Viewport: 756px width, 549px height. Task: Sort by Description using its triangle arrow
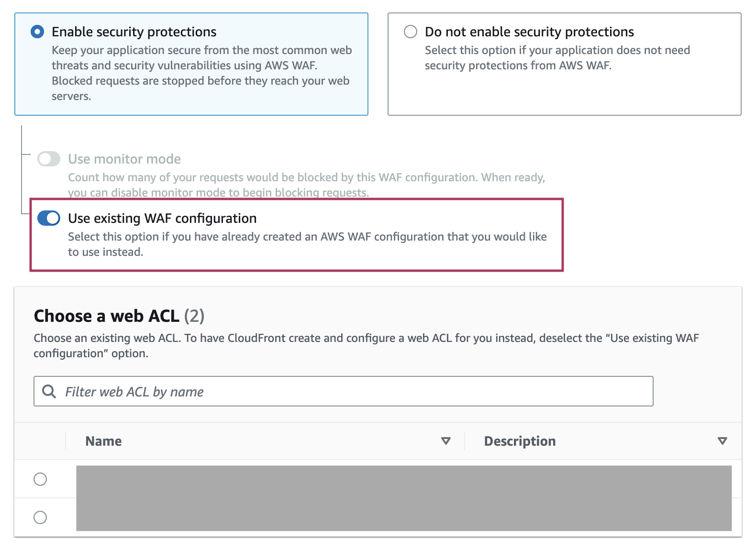click(x=723, y=441)
